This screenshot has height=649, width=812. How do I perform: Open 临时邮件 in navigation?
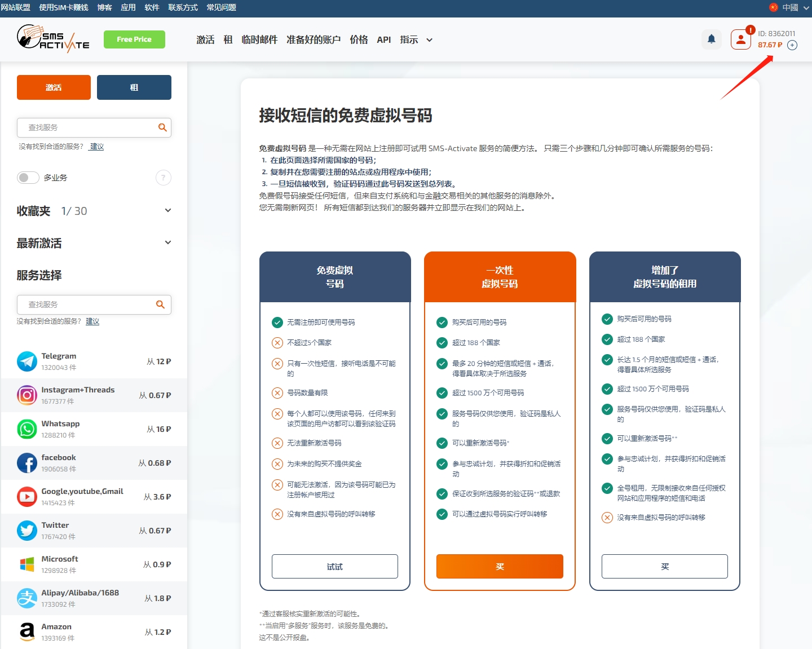tap(259, 39)
